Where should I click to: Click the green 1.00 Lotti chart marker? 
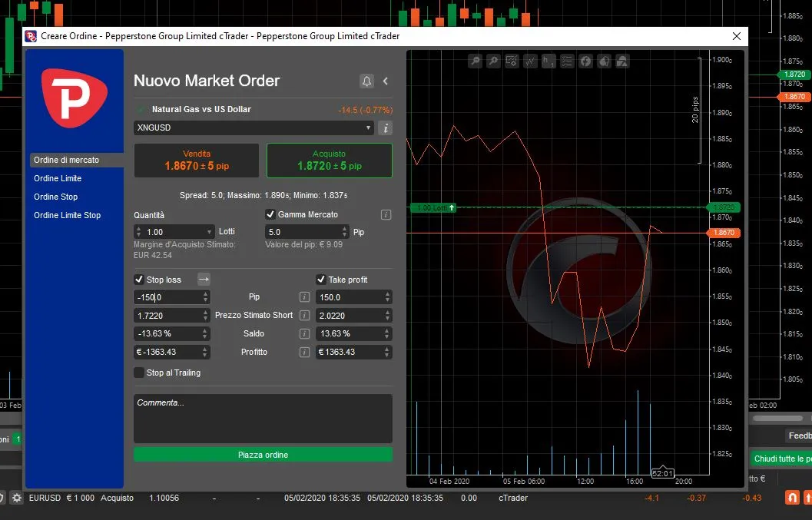pyautogui.click(x=434, y=207)
